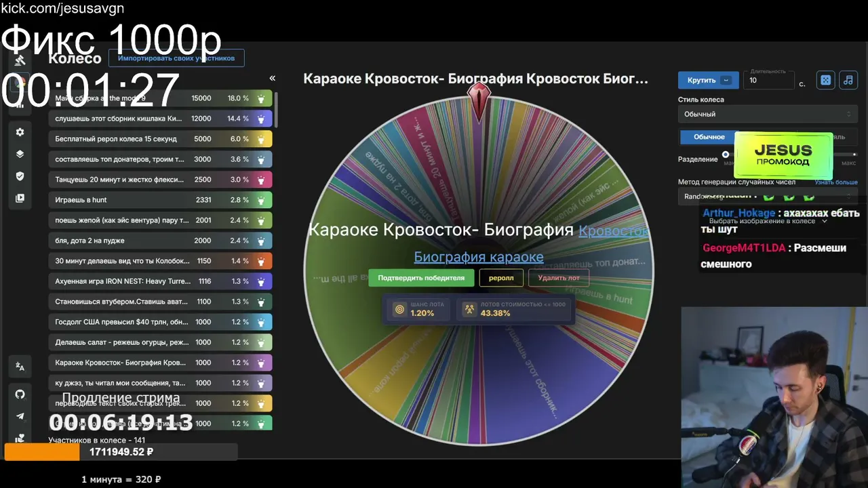
Task: Click lamp icon for 'ку джэз' row
Action: tap(261, 383)
